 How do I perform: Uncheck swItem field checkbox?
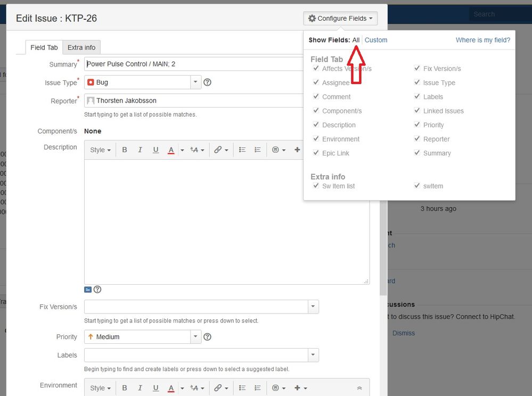(417, 186)
